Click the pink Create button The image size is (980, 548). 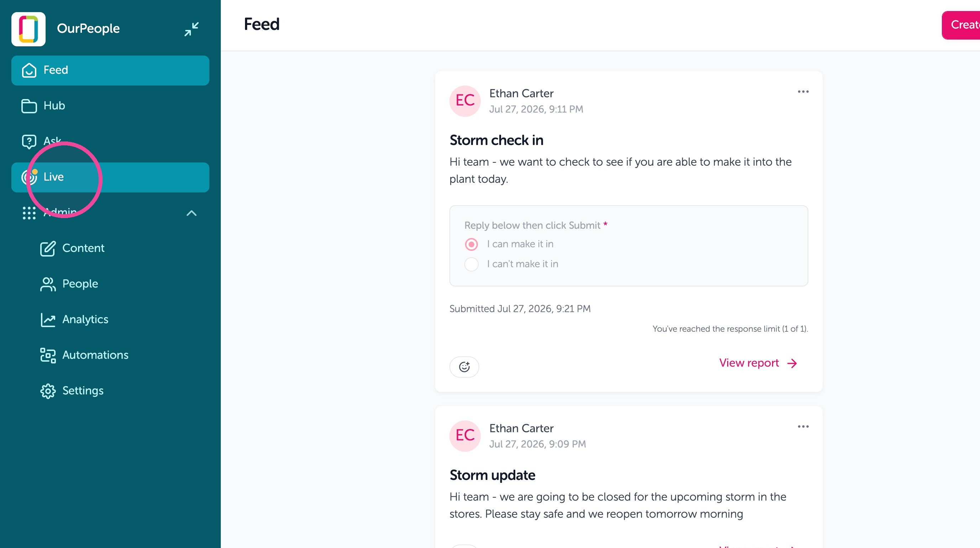961,25
